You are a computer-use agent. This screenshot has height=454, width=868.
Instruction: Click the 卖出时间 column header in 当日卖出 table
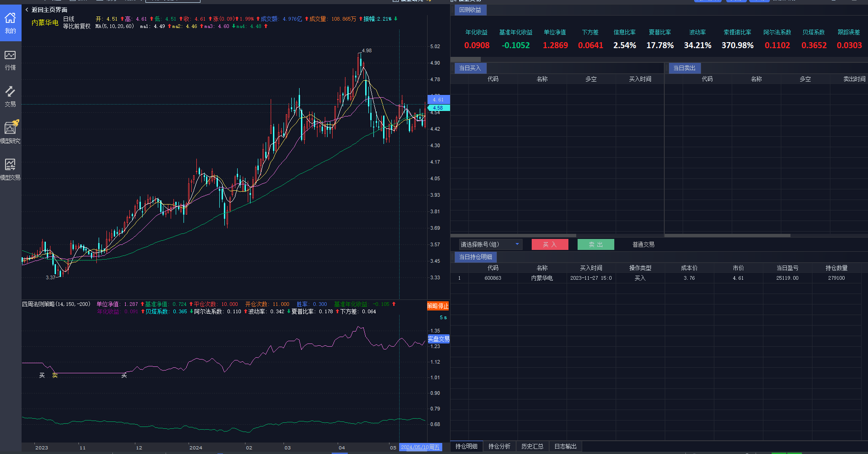click(854, 79)
